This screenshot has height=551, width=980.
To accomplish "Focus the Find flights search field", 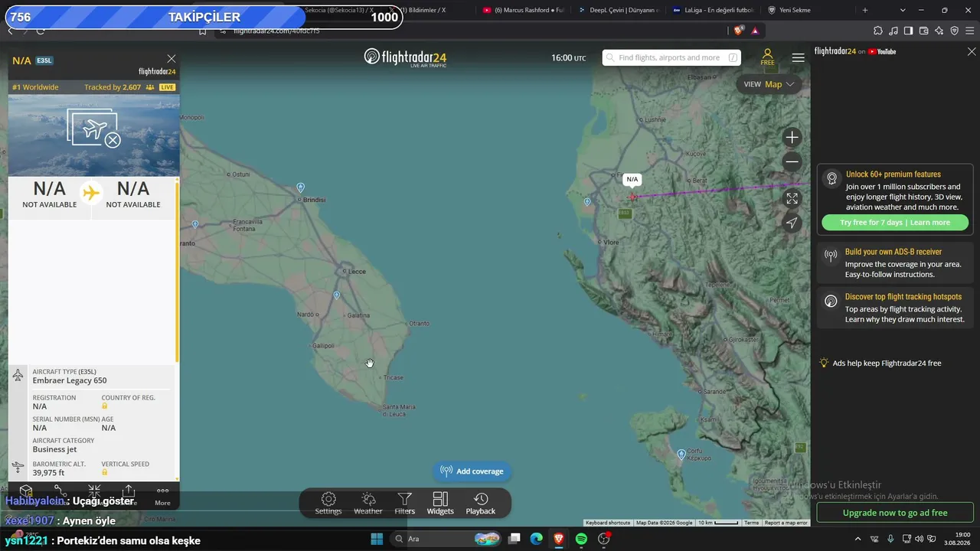I will point(671,57).
